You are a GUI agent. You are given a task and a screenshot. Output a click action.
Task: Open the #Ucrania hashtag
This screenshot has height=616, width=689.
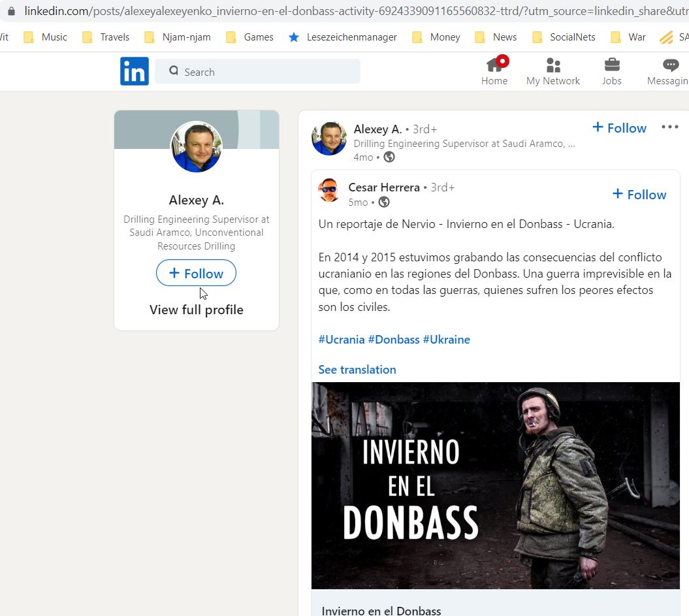click(x=342, y=340)
